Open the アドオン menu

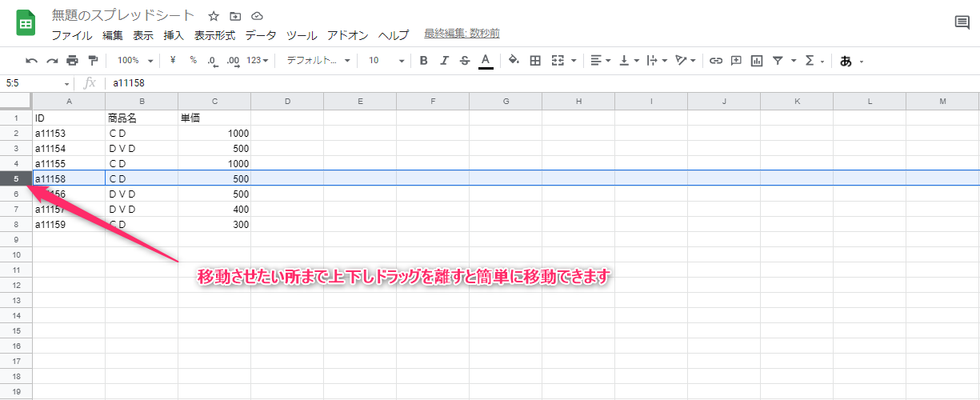[x=348, y=35]
